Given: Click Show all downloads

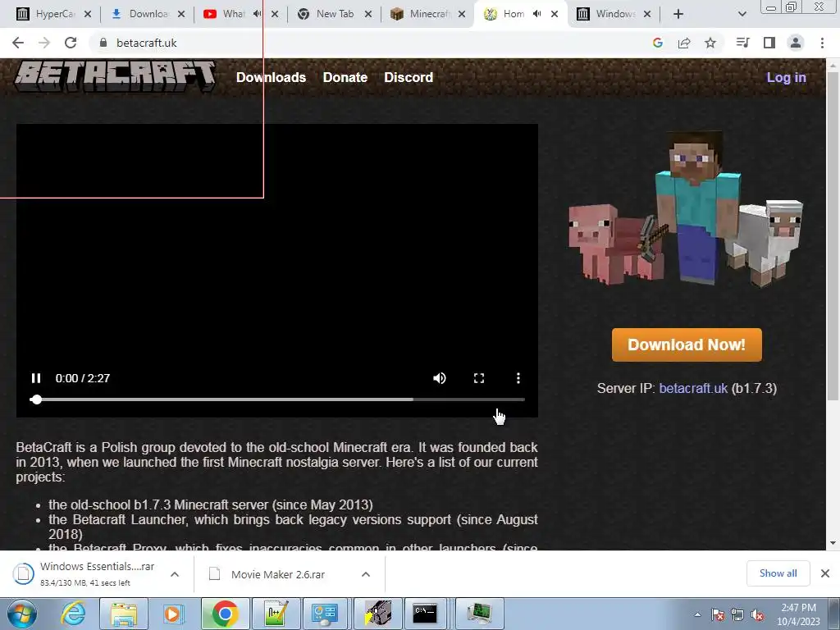Looking at the screenshot, I should pyautogui.click(x=778, y=573).
